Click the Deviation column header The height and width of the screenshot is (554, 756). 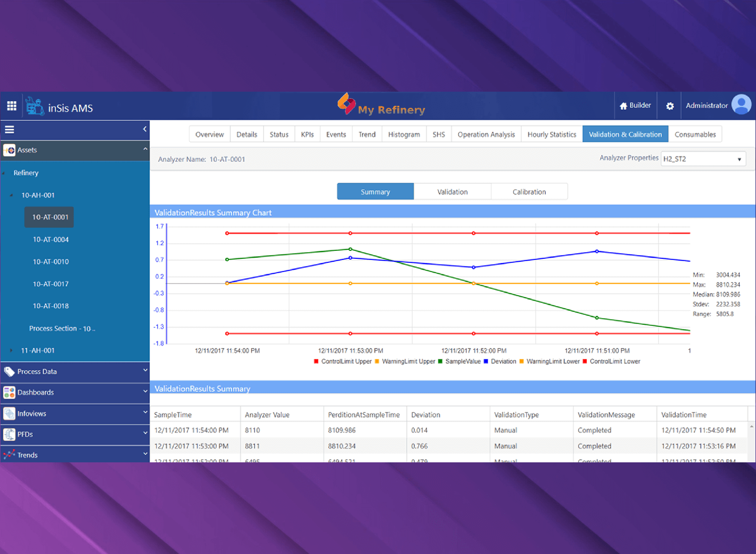pyautogui.click(x=426, y=415)
